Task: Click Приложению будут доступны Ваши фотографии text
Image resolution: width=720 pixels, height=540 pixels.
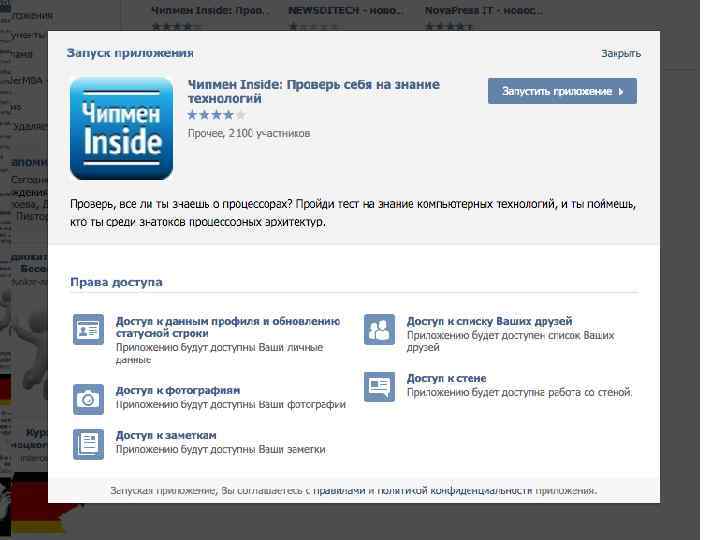Action: [x=231, y=405]
